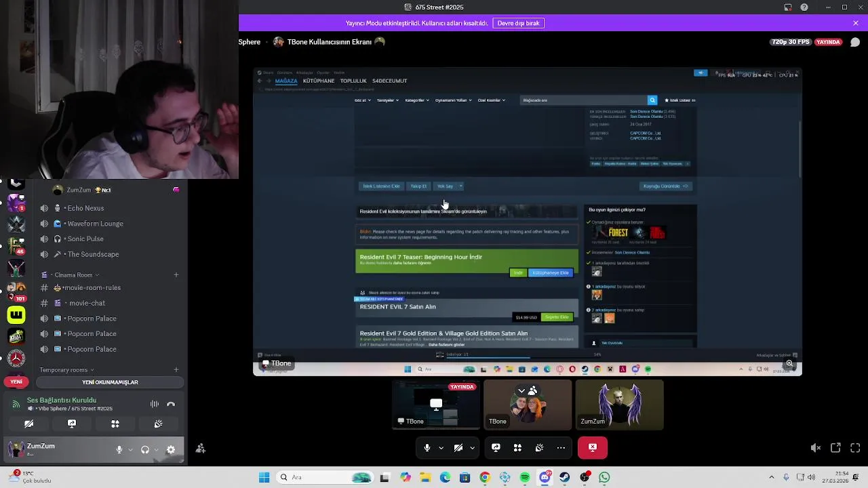Open the chat panel icon beside YAYINDA badge

tap(854, 42)
